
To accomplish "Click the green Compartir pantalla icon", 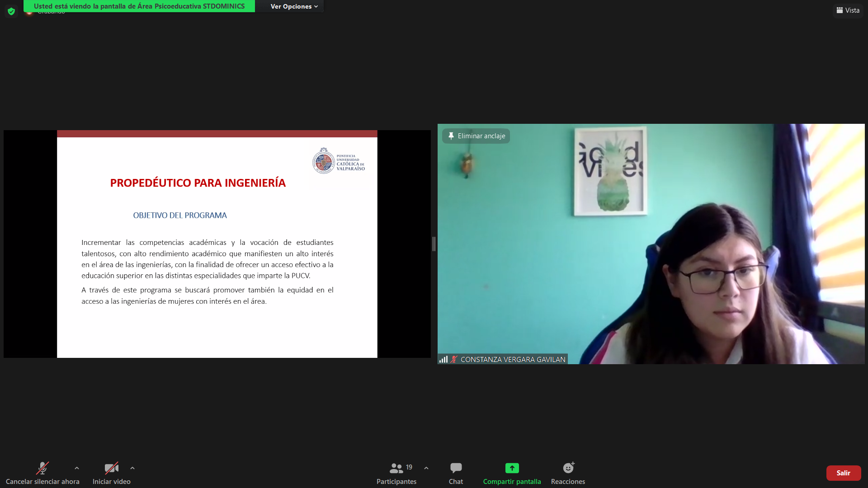I will [x=512, y=468].
